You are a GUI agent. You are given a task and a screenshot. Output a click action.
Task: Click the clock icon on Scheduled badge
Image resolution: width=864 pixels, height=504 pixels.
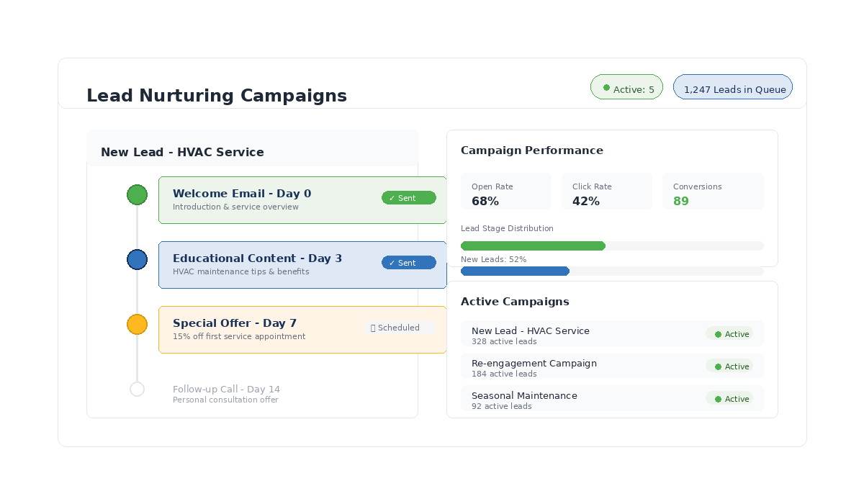(x=372, y=328)
